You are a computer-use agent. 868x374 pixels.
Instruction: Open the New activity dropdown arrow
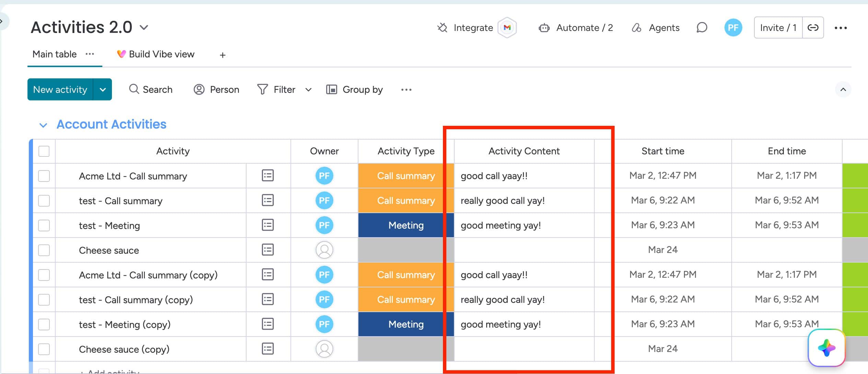[x=102, y=89]
